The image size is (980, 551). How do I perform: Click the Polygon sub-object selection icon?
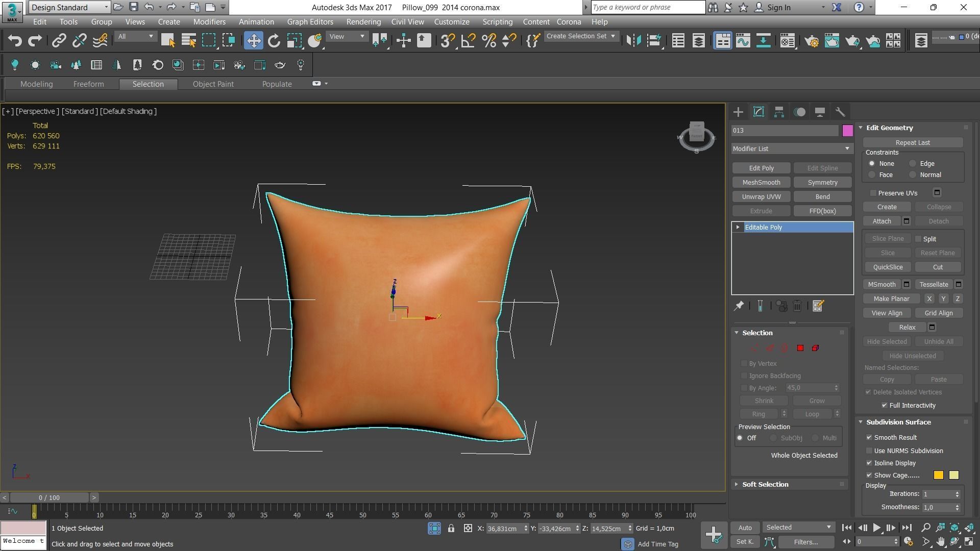(x=800, y=348)
